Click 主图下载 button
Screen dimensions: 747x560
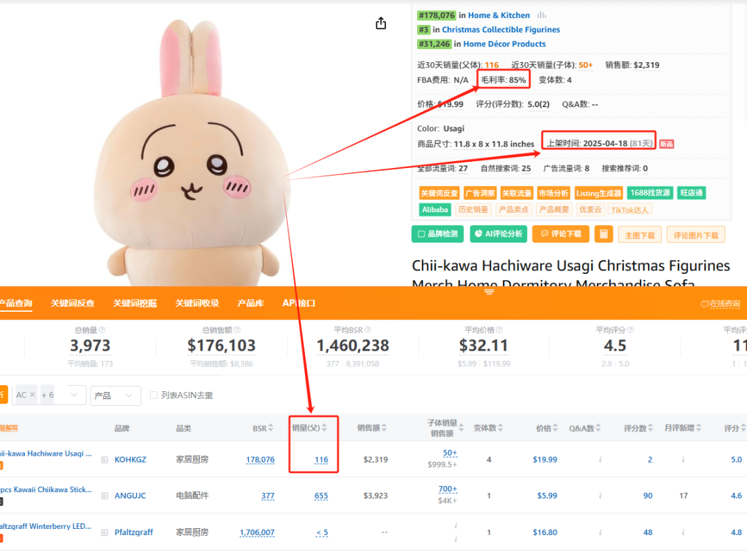pyautogui.click(x=640, y=235)
